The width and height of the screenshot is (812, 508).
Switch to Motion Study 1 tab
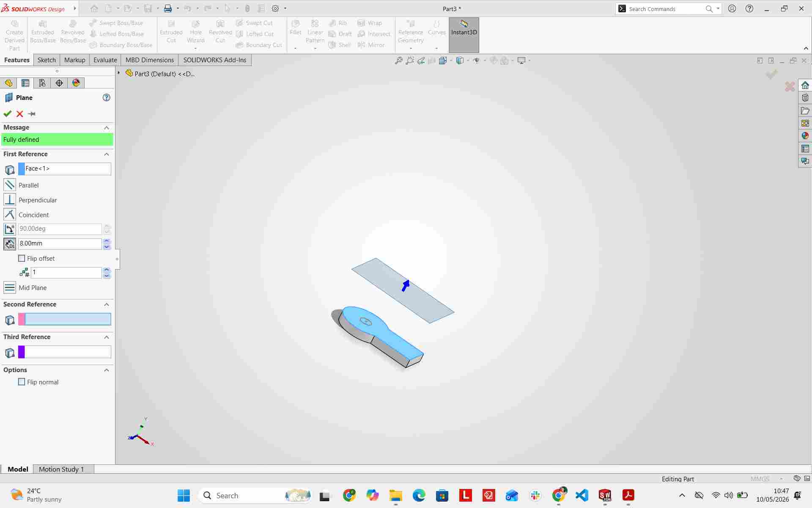point(61,469)
